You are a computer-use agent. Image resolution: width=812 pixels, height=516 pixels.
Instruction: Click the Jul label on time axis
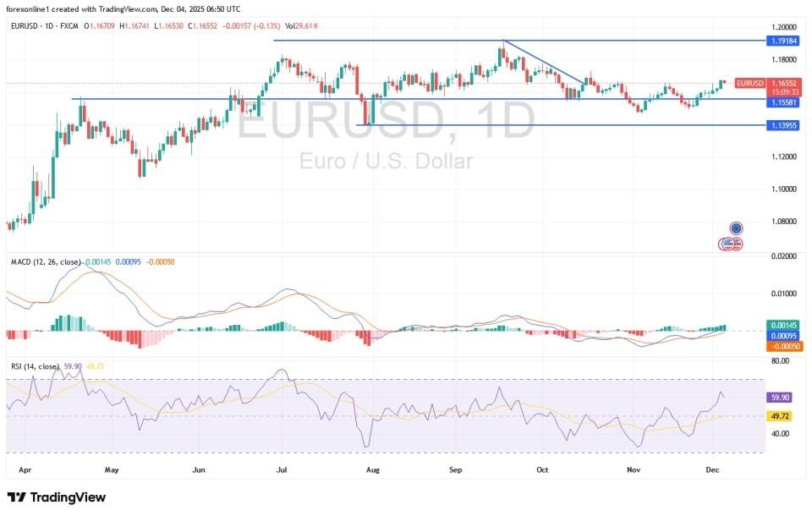click(282, 468)
